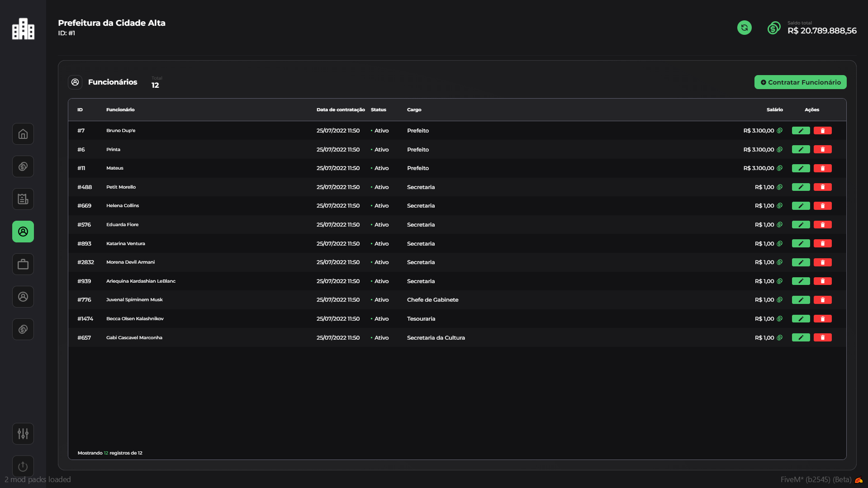Viewport: 868px width, 488px height.
Task: Delete employee Printa
Action: (x=822, y=150)
